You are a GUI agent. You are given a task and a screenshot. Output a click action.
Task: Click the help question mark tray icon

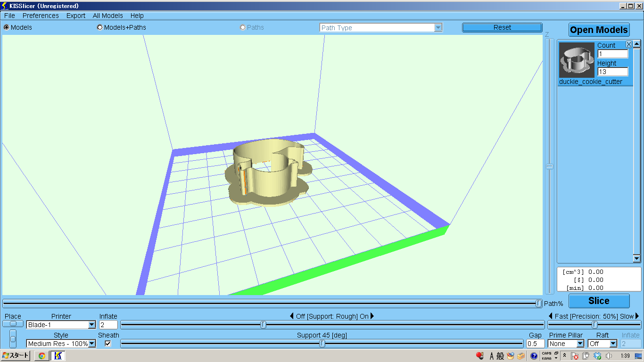point(534,356)
